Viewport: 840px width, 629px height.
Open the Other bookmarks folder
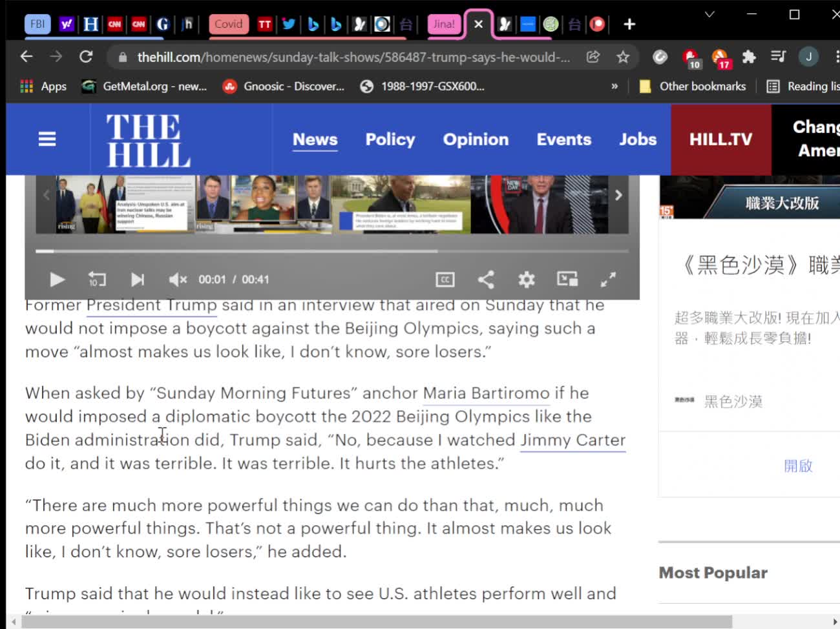coord(692,87)
